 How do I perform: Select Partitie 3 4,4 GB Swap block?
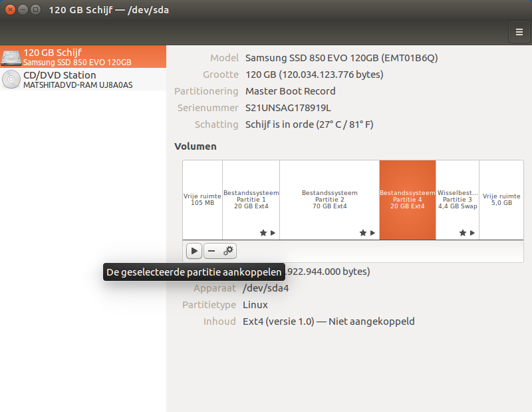(458, 199)
